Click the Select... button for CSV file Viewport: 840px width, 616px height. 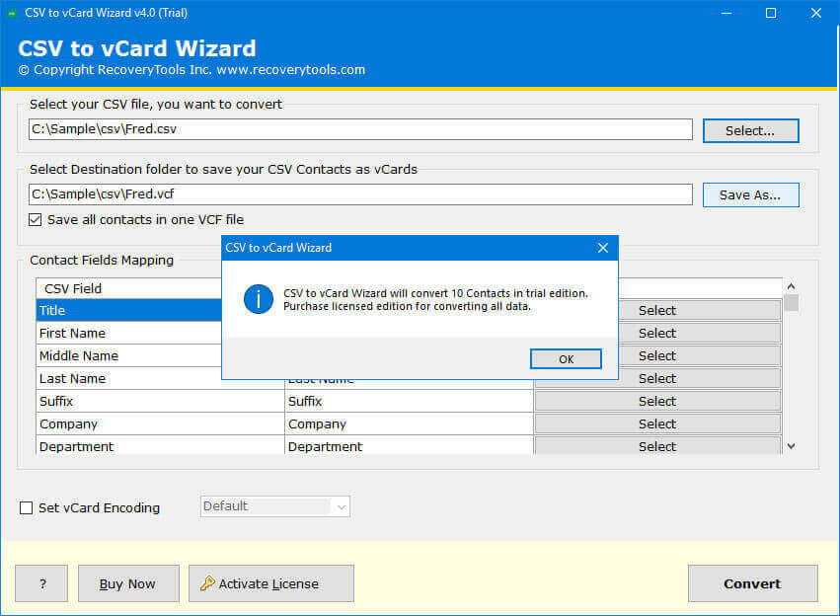(750, 130)
